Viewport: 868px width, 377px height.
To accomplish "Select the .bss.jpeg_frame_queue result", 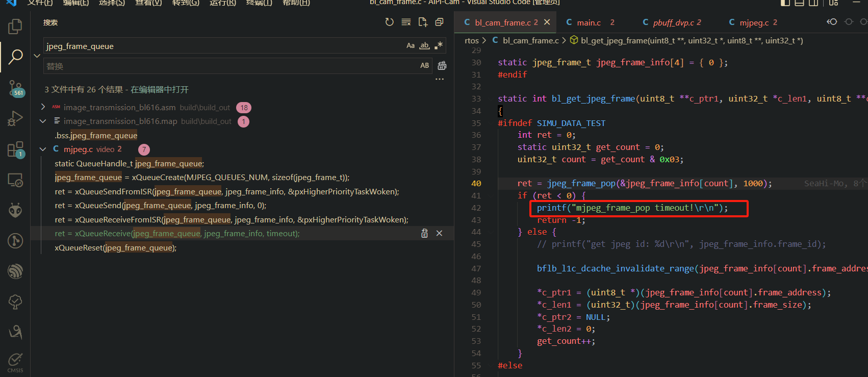I will pyautogui.click(x=96, y=135).
